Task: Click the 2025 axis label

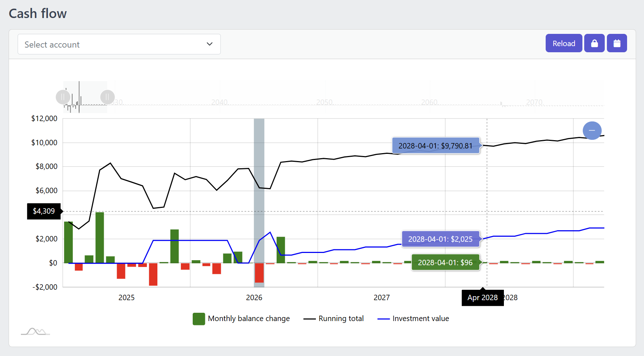Action: [126, 298]
